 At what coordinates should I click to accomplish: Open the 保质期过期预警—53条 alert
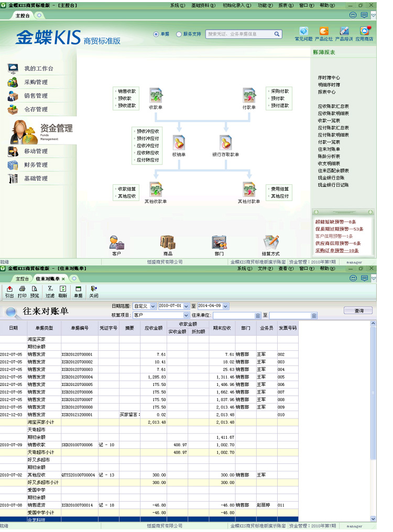click(339, 229)
